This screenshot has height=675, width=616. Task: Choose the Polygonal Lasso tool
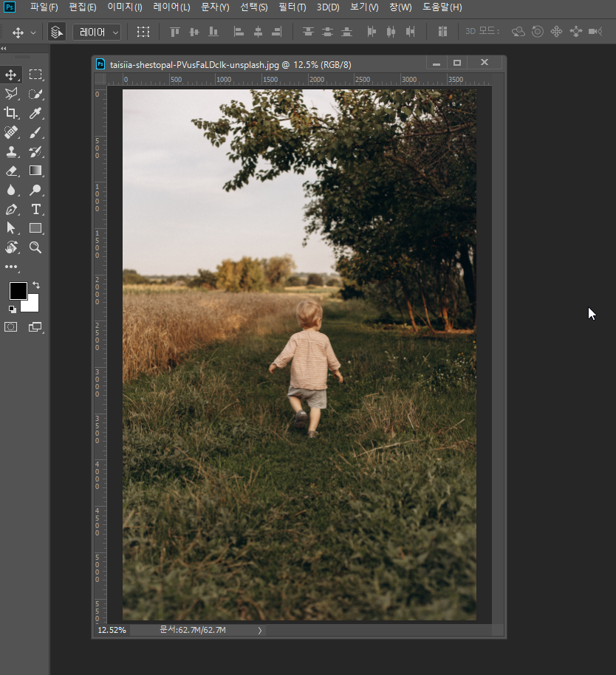coord(11,94)
